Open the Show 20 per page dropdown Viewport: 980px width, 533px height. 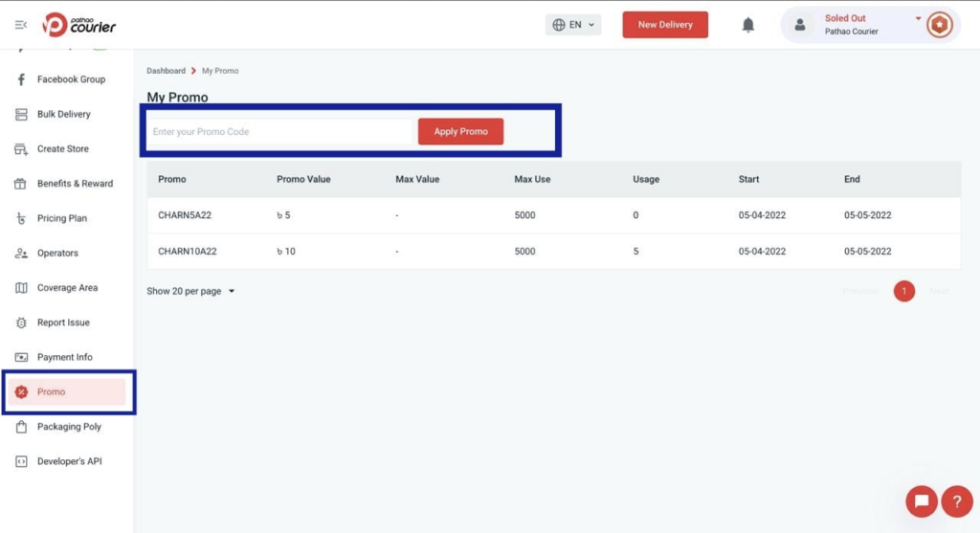tap(190, 291)
